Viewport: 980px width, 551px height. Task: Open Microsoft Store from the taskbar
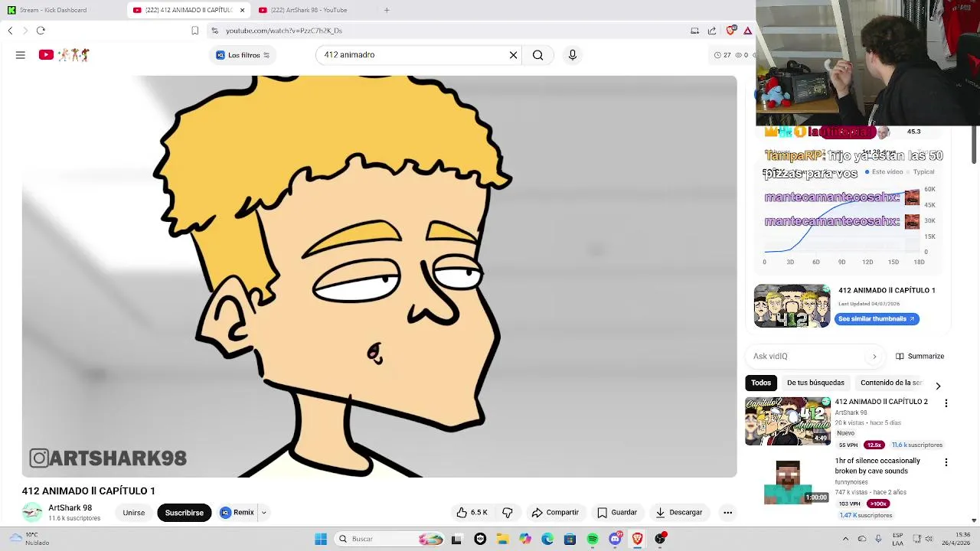[570, 539]
